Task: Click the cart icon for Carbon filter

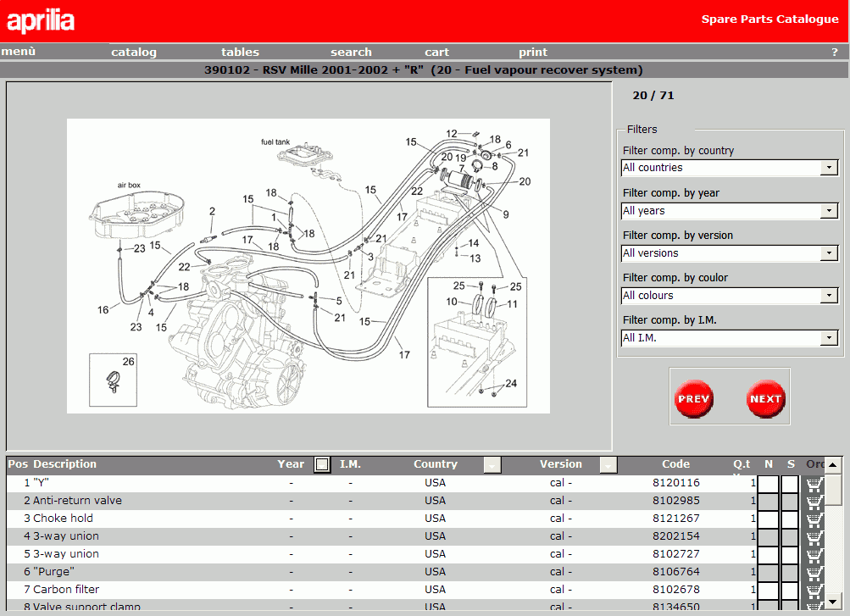Action: [x=814, y=590]
